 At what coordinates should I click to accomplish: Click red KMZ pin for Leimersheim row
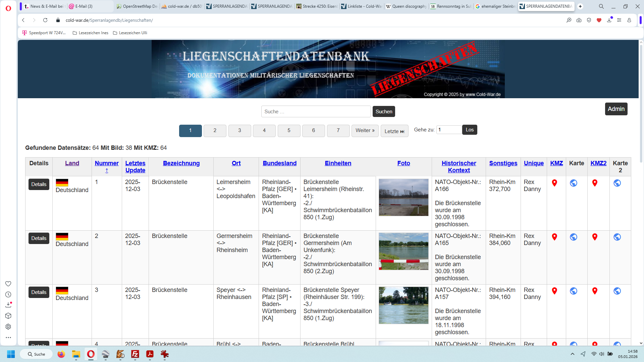click(554, 183)
